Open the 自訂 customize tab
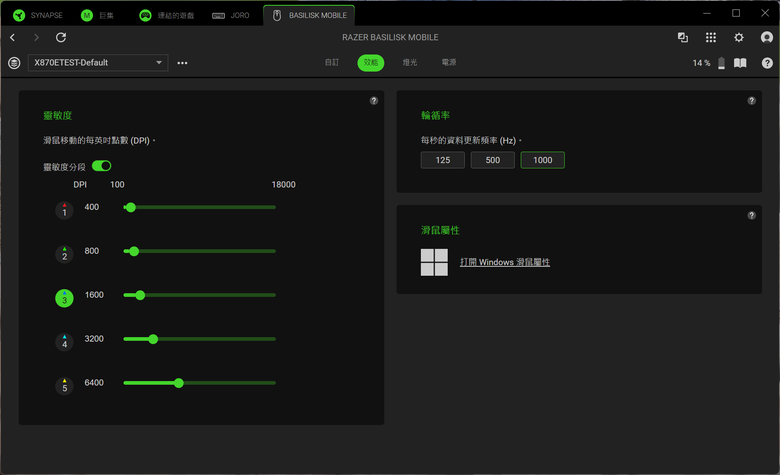Screen dimensions: 780x475 tap(332, 63)
